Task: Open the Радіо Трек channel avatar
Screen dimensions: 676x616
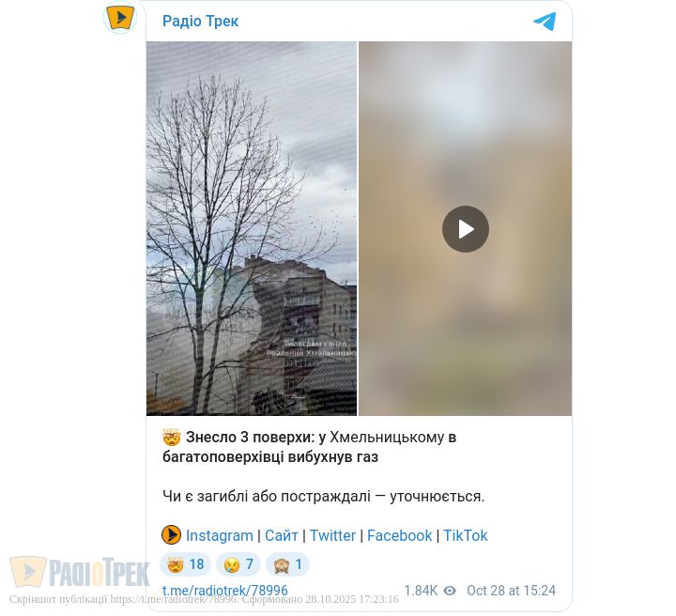Action: pos(120,17)
